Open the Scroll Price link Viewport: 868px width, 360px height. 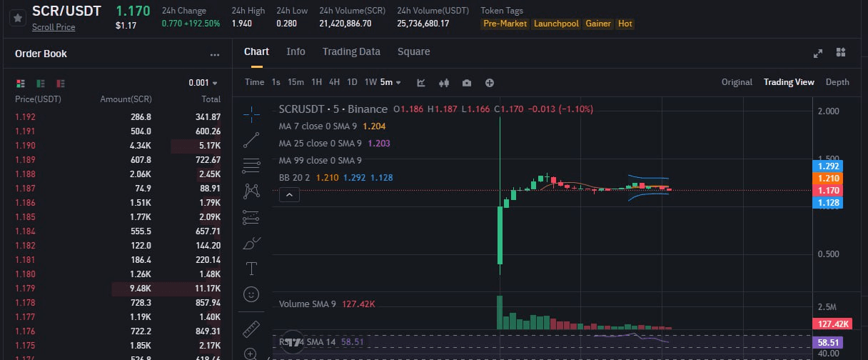[x=54, y=27]
